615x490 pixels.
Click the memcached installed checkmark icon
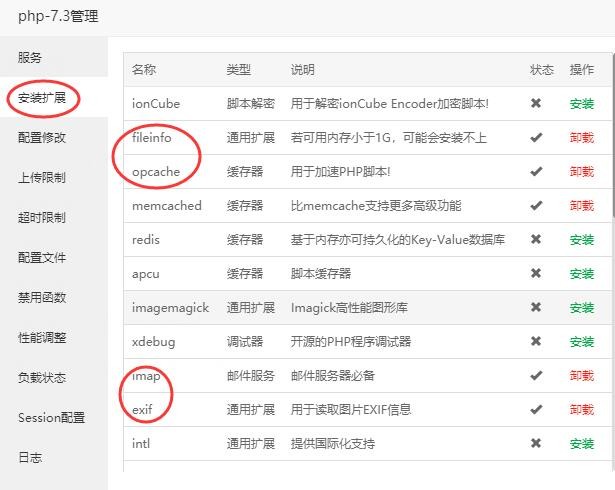pos(536,206)
